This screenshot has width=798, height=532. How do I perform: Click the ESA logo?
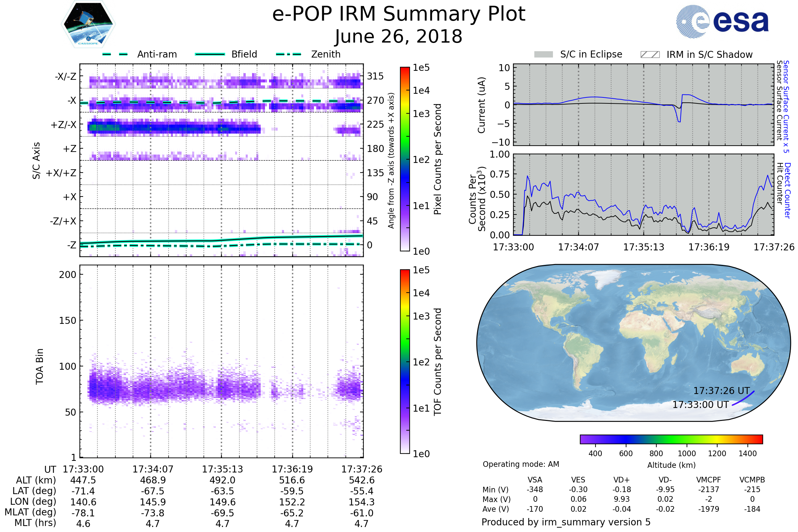click(722, 22)
